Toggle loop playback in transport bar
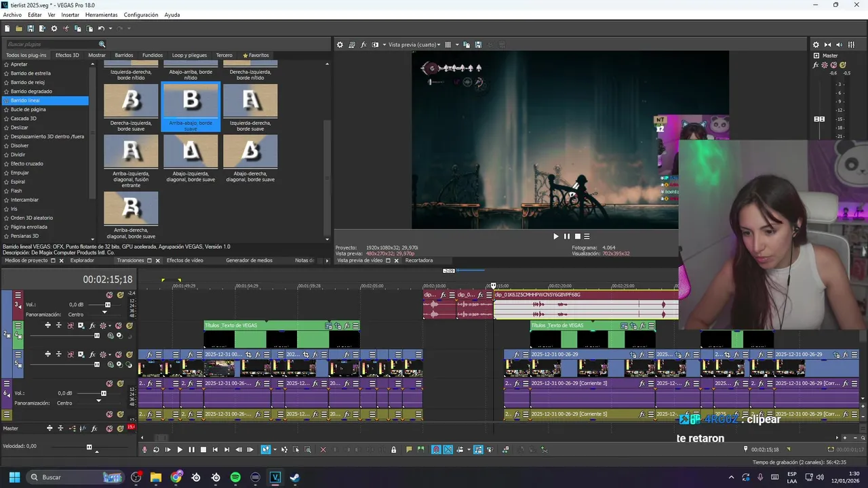Viewport: 868px width, 488px height. 156,449
